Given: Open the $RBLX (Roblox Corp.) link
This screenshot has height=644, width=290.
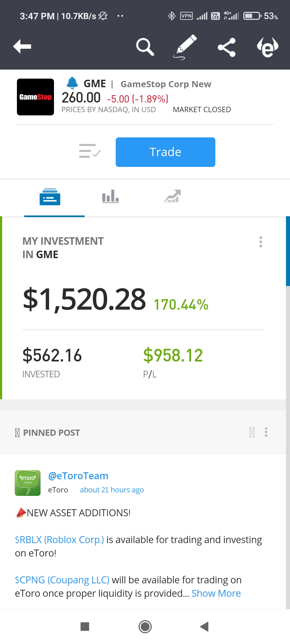Looking at the screenshot, I should [x=59, y=540].
